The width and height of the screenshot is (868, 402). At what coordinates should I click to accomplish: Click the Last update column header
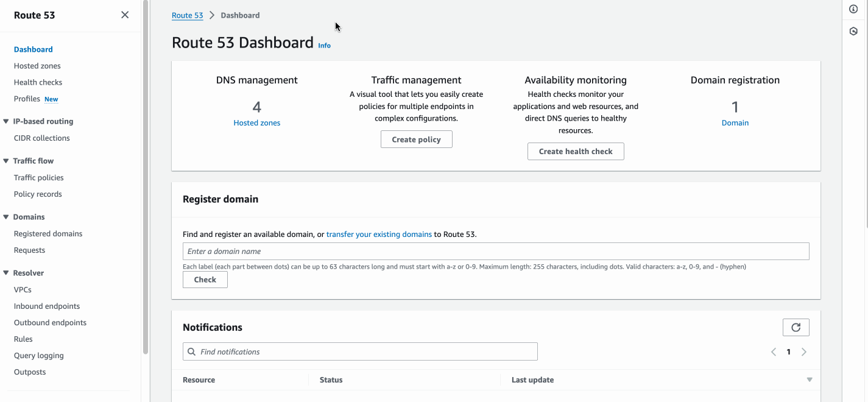coord(532,380)
